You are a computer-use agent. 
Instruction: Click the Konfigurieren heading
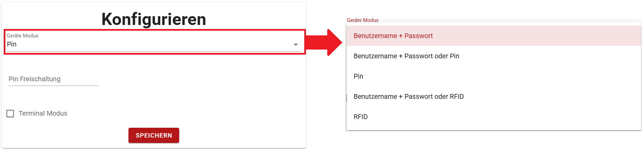point(154,19)
